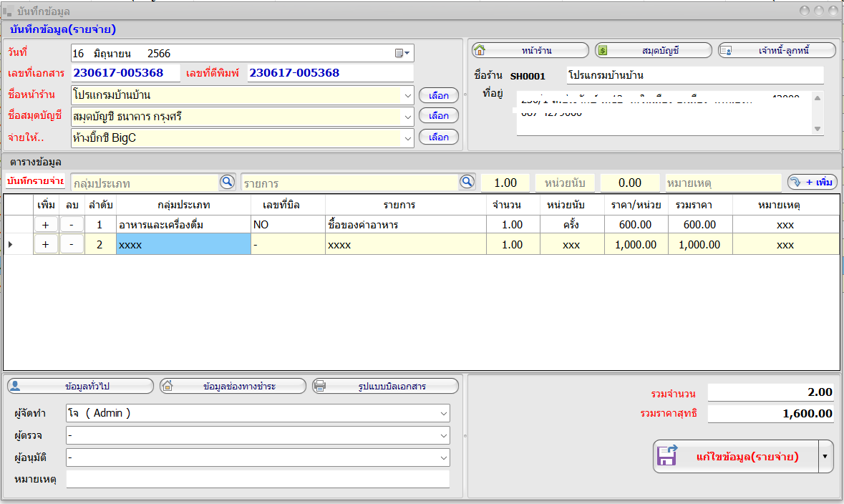Image resolution: width=844 pixels, height=504 pixels.
Task: Open ข้อมูลทั่วไป general info tab
Action: click(80, 386)
